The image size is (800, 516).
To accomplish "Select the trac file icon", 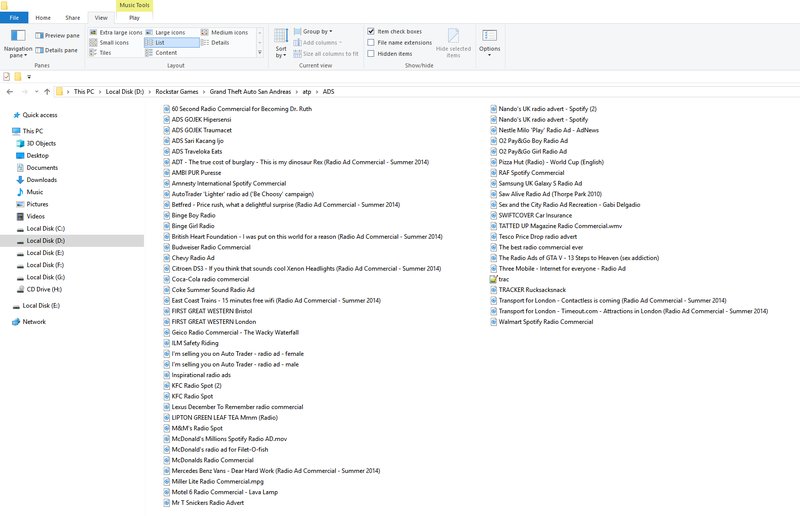I will 493,279.
